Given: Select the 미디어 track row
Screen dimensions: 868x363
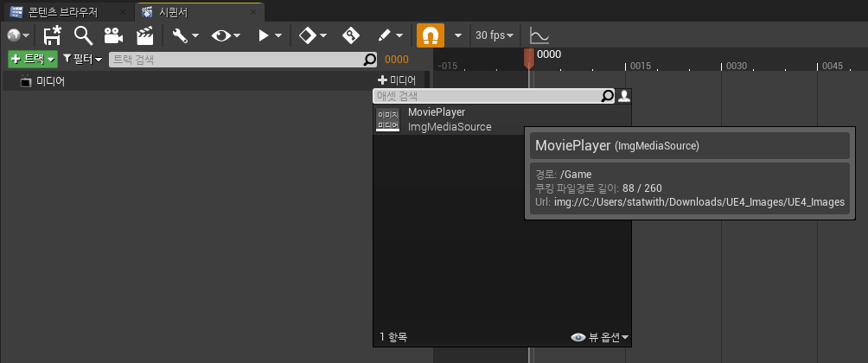Looking at the screenshot, I should coord(214,80).
